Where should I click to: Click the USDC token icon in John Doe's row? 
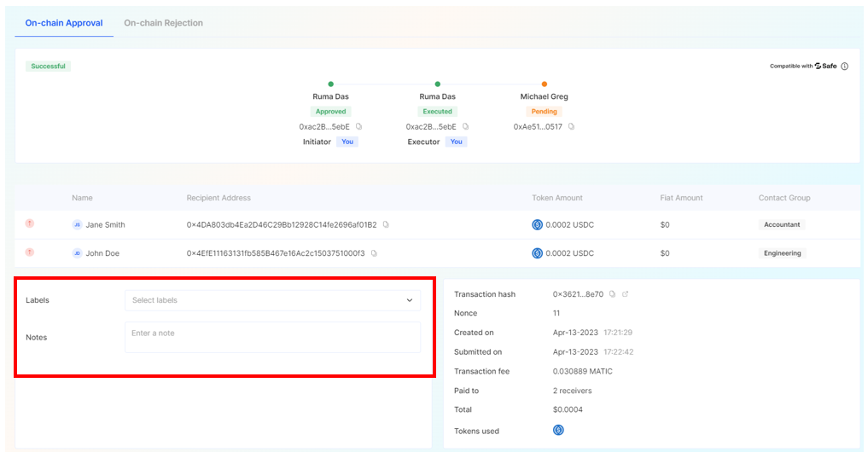538,253
